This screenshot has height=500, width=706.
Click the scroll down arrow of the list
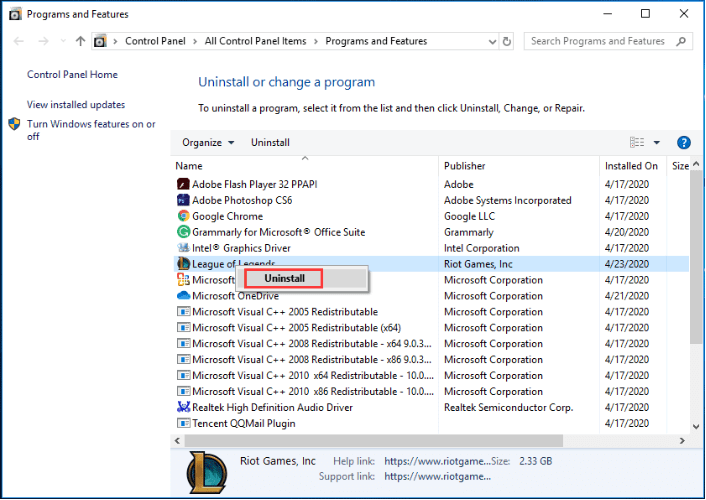pos(696,427)
